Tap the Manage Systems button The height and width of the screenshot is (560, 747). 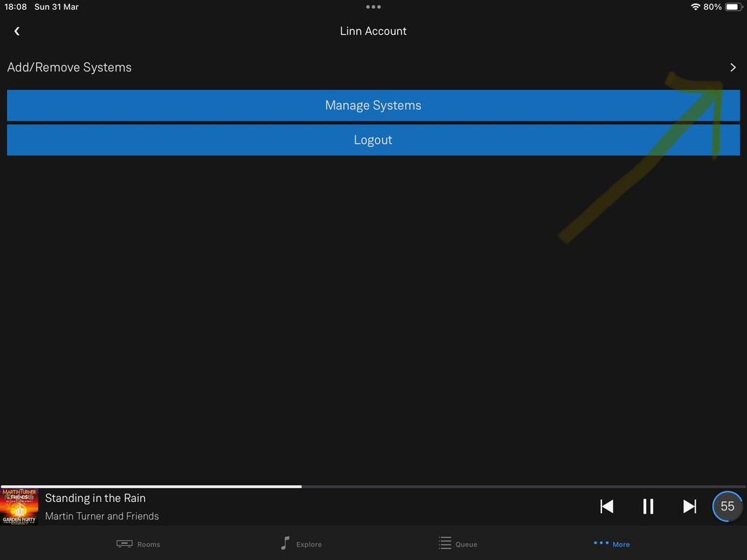point(373,105)
